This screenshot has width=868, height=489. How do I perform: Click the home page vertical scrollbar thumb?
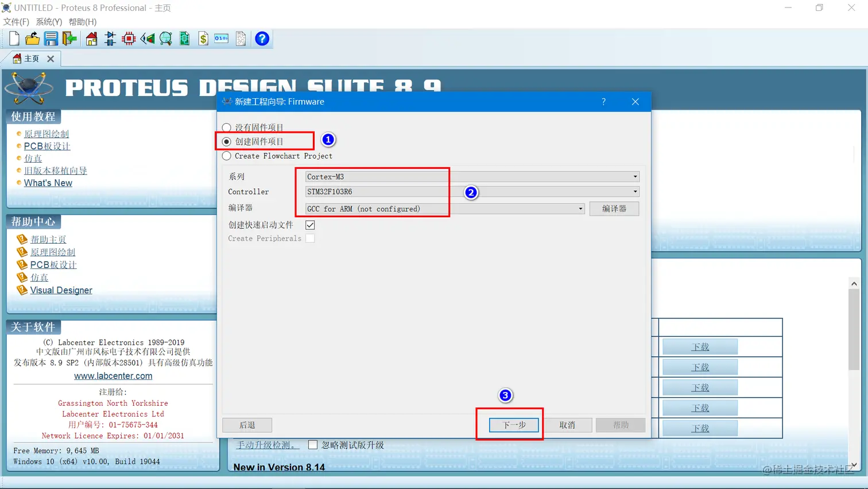coord(854,329)
